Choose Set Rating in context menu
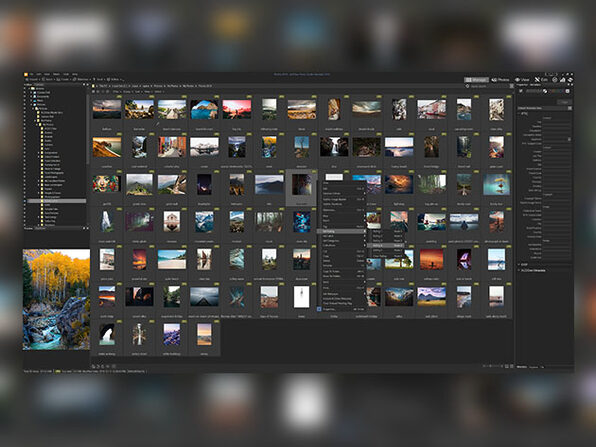The image size is (596, 447). (341, 231)
